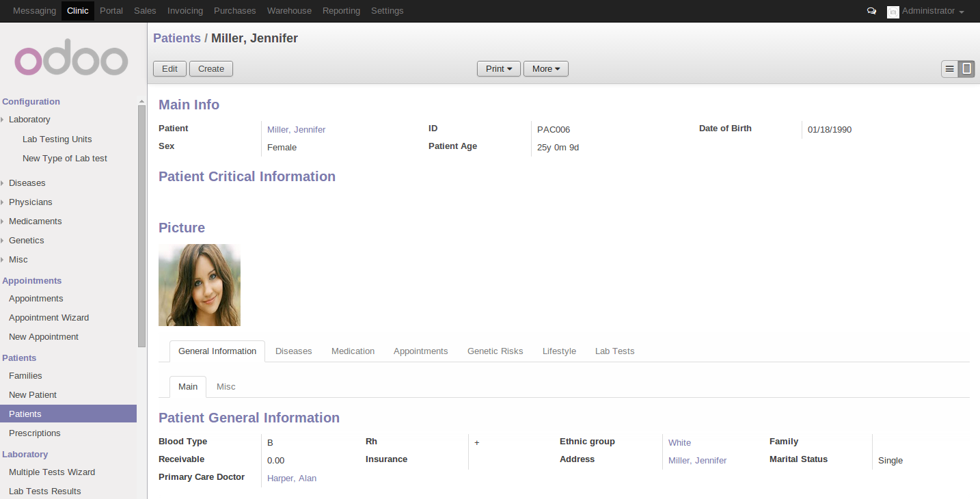This screenshot has width=980, height=499.
Task: Switch to the Lab Tests tab
Action: 615,351
